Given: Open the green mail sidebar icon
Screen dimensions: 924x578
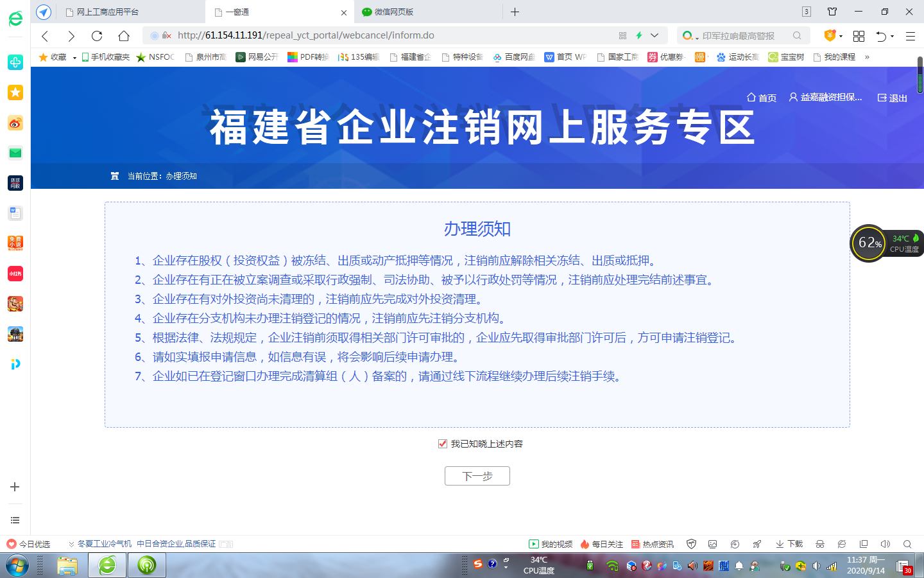Looking at the screenshot, I should click(15, 153).
